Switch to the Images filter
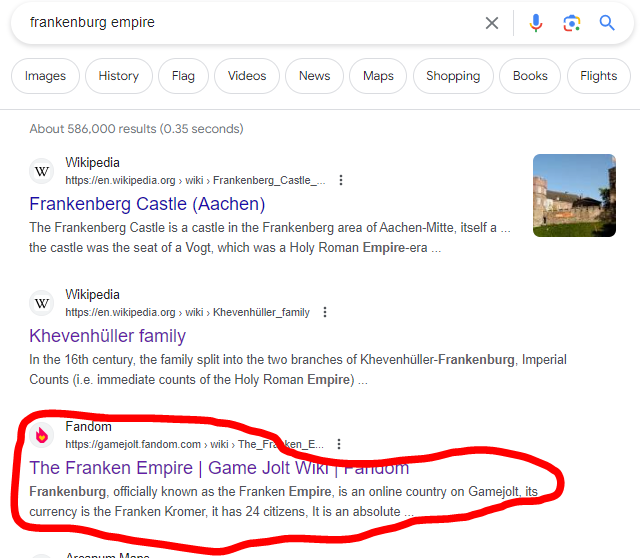 tap(45, 76)
